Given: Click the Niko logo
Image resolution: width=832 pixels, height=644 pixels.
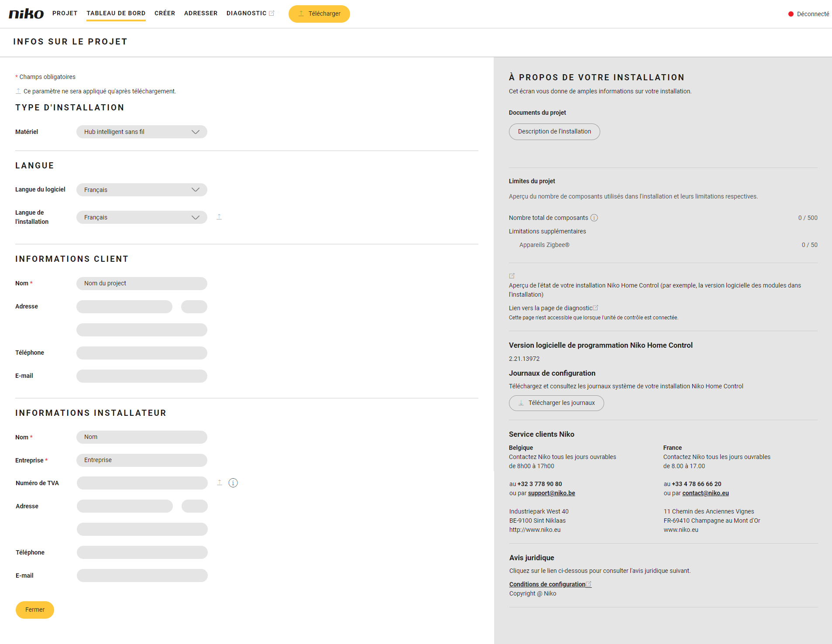Looking at the screenshot, I should 26,14.
